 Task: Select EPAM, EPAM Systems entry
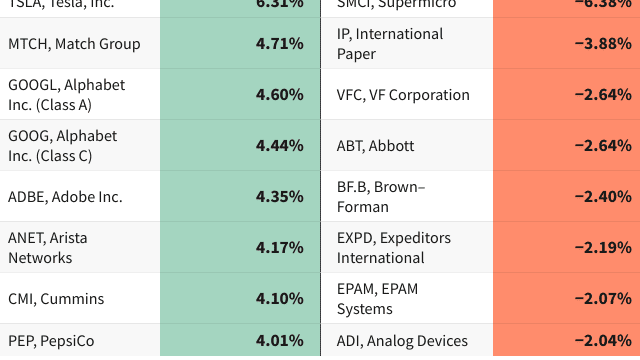click(377, 299)
